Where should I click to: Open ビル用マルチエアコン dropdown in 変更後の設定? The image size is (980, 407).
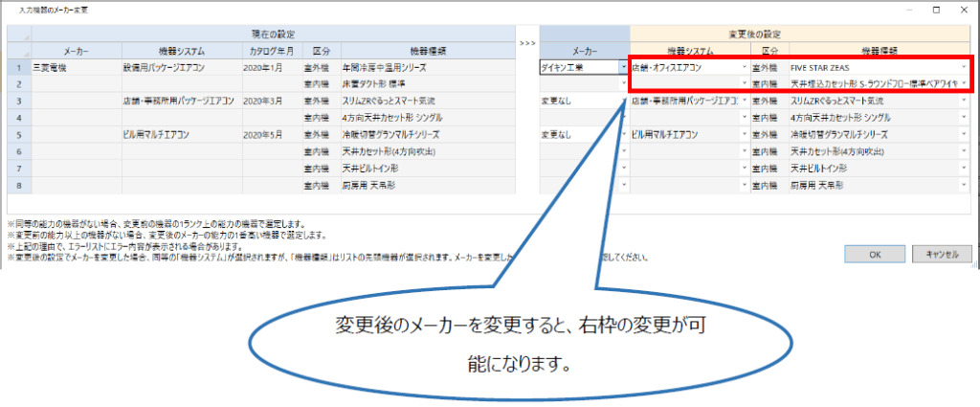pos(744,134)
